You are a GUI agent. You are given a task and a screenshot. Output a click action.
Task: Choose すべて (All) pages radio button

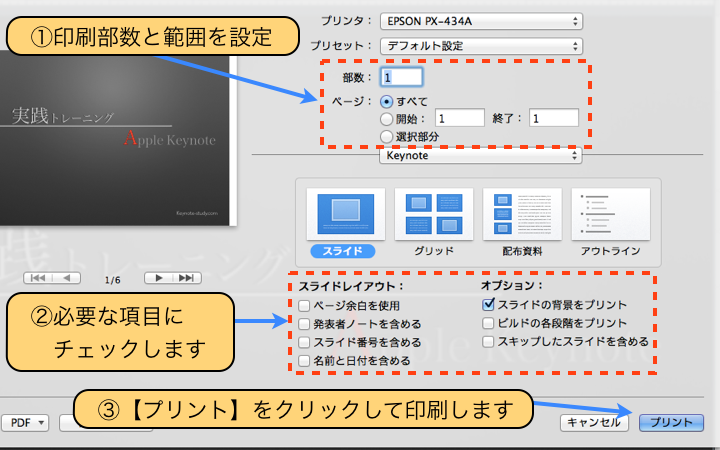point(387,101)
